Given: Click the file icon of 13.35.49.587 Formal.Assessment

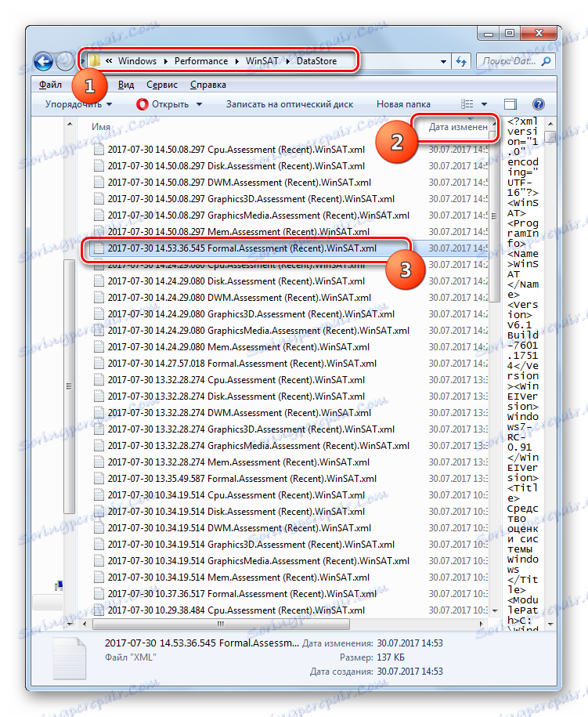Looking at the screenshot, I should (x=98, y=479).
